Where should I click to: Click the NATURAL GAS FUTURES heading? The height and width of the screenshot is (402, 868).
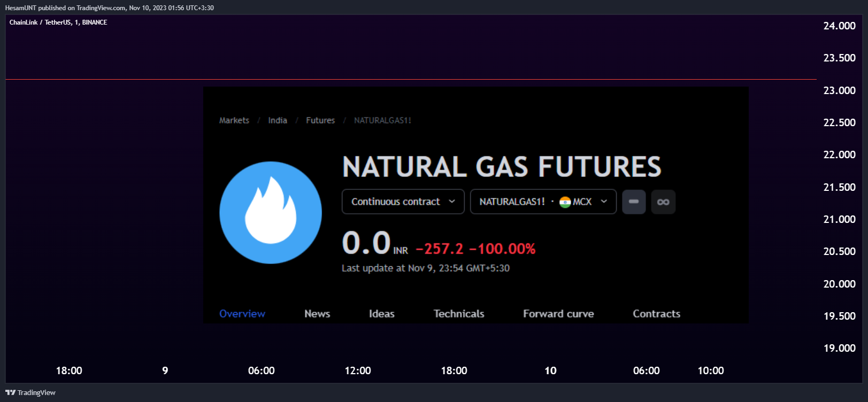click(502, 167)
